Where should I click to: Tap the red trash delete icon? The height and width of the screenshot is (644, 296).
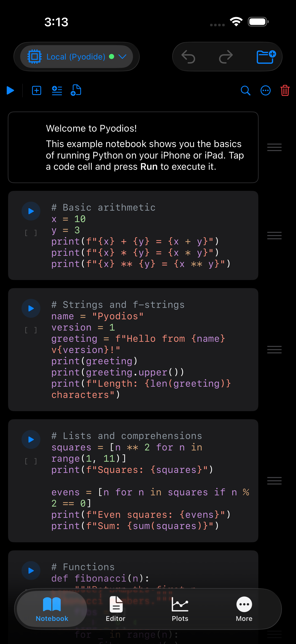click(x=285, y=90)
